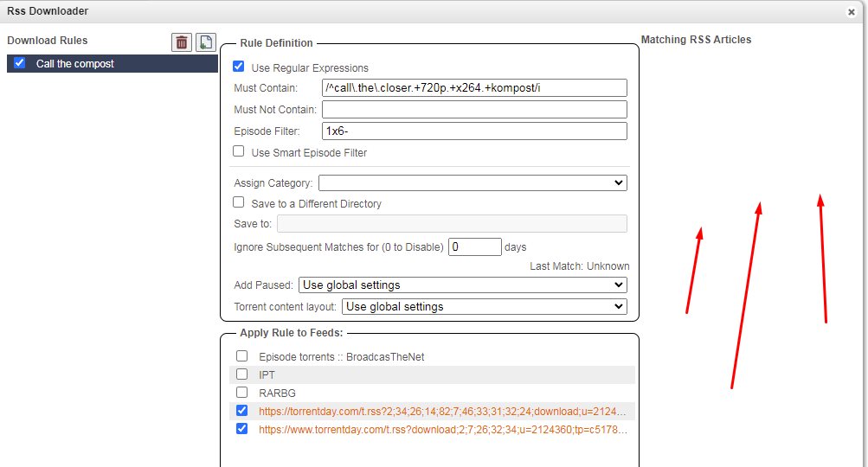Viewport: 868px width, 467px height.
Task: Close the Rss Downloader dialog
Action: (x=852, y=11)
